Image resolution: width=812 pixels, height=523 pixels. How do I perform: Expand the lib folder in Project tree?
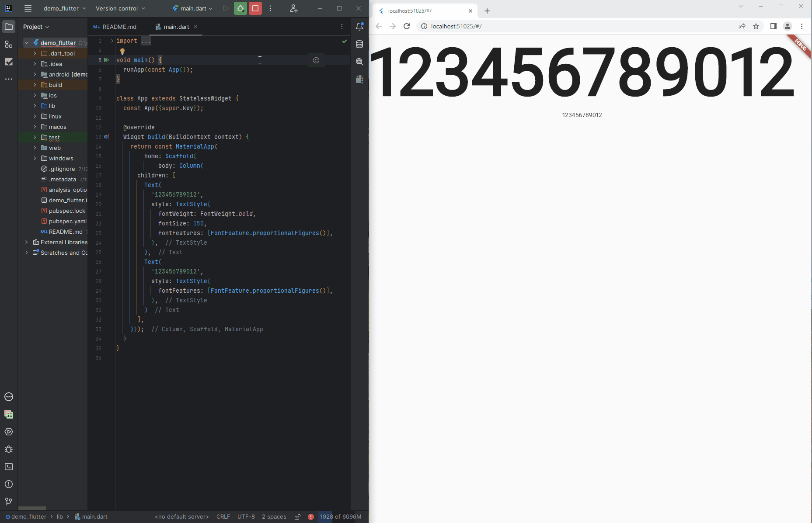tap(35, 106)
